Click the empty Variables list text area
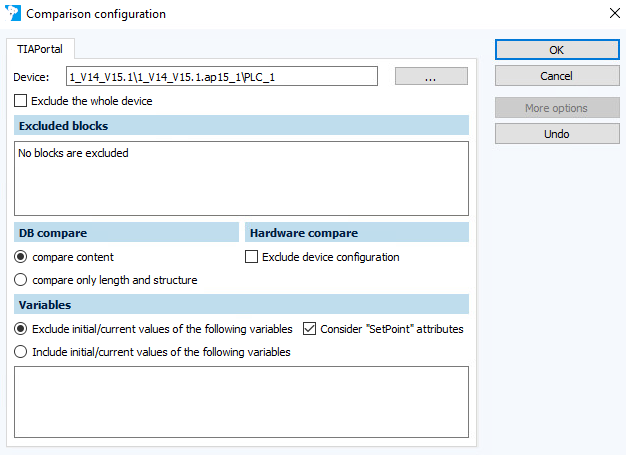 (241, 401)
